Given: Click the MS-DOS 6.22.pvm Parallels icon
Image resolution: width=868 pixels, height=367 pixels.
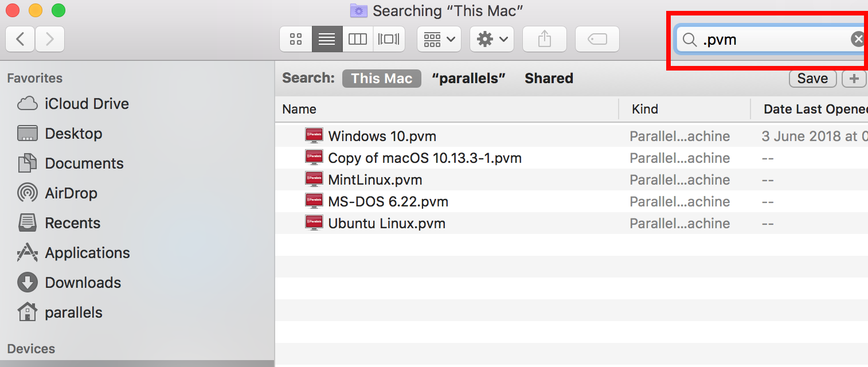Looking at the screenshot, I should 314,201.
